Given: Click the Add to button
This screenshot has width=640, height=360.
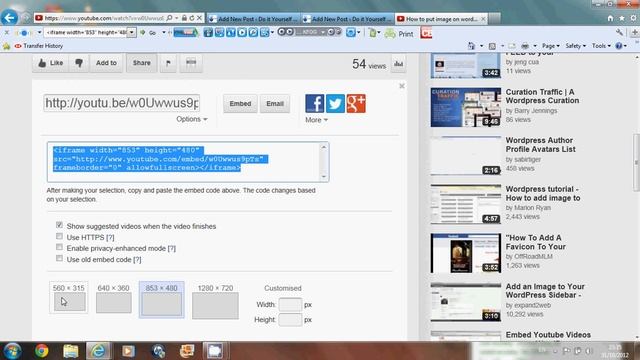Looking at the screenshot, I should tap(106, 63).
